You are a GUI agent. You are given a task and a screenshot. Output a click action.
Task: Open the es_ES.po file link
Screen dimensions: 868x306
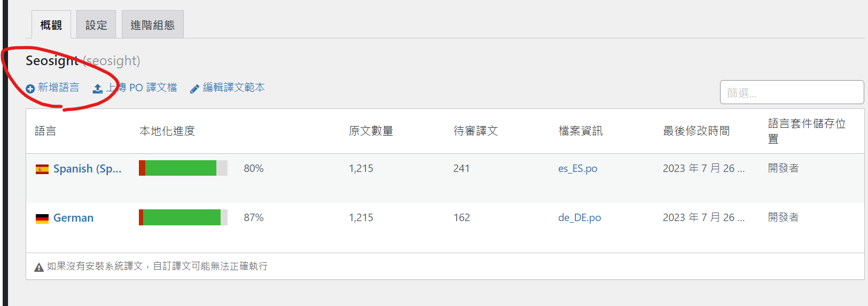pyautogui.click(x=577, y=169)
